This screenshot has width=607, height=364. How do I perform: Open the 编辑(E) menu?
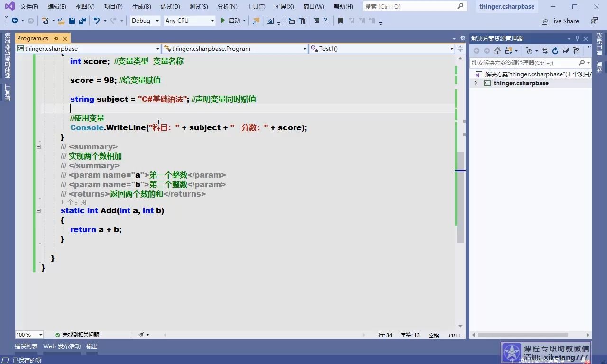(x=57, y=7)
